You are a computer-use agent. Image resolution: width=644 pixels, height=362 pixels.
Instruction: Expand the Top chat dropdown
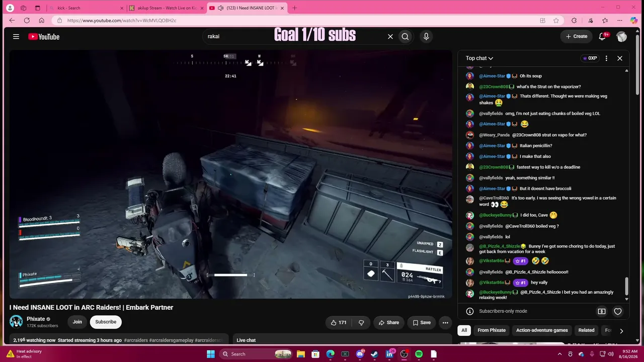tap(479, 58)
